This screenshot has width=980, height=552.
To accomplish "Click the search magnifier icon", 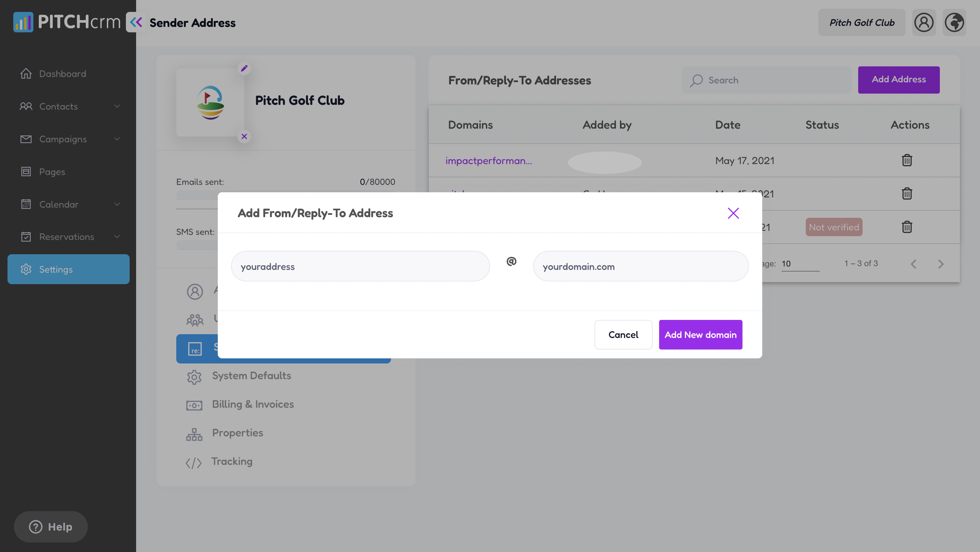I will tap(697, 80).
